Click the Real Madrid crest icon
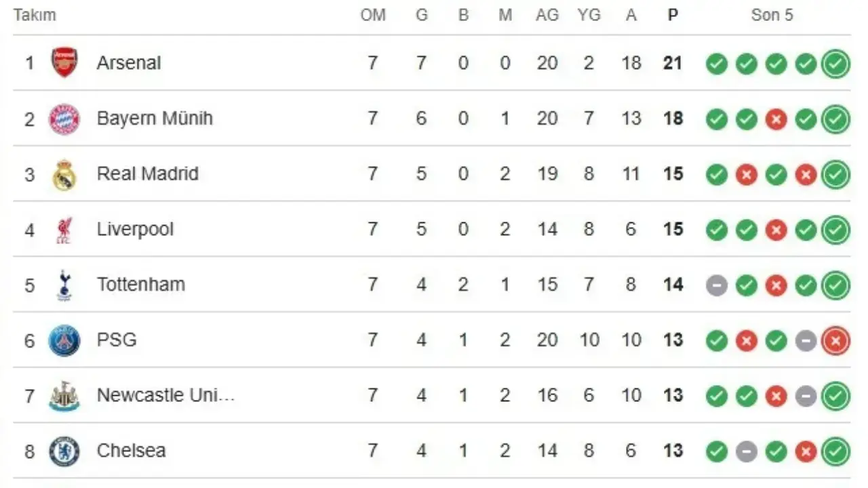The width and height of the screenshot is (868, 488). [x=64, y=175]
